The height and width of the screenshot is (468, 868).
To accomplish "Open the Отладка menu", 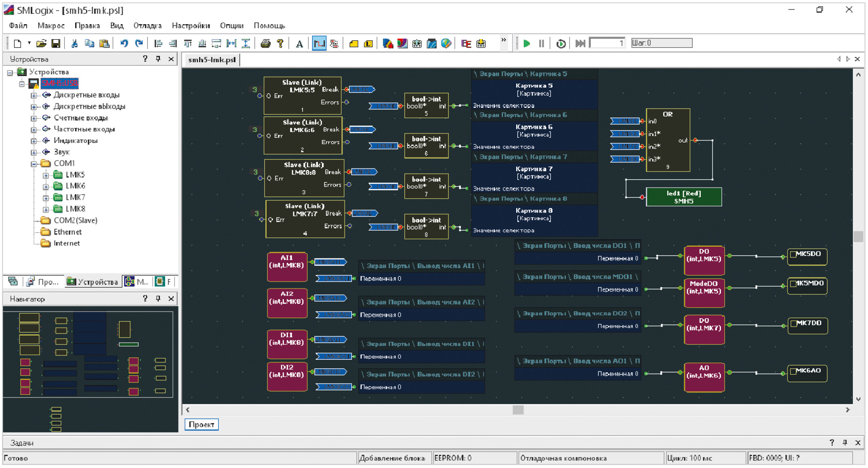I will (x=147, y=25).
